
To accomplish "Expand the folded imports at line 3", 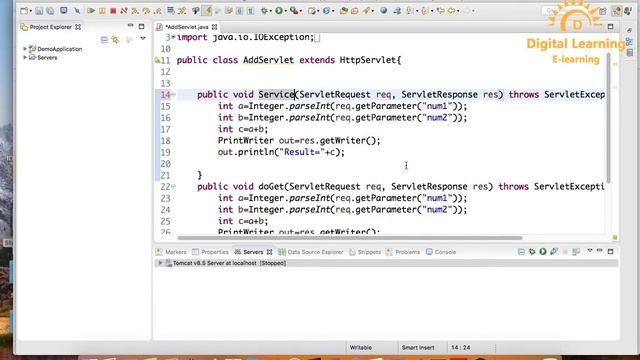I will [173, 38].
